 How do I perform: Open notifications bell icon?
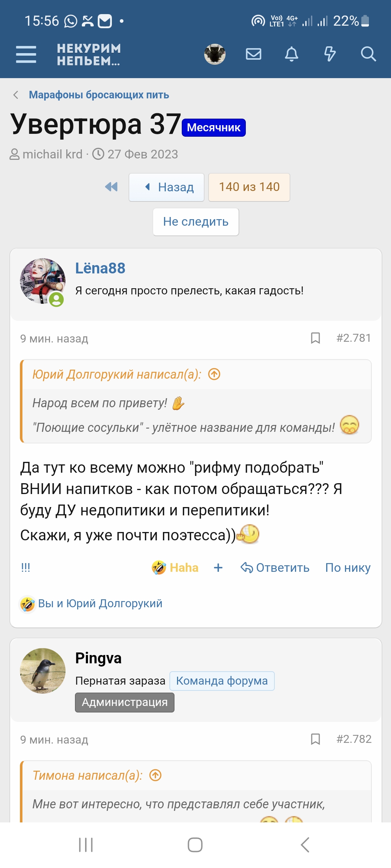(291, 54)
